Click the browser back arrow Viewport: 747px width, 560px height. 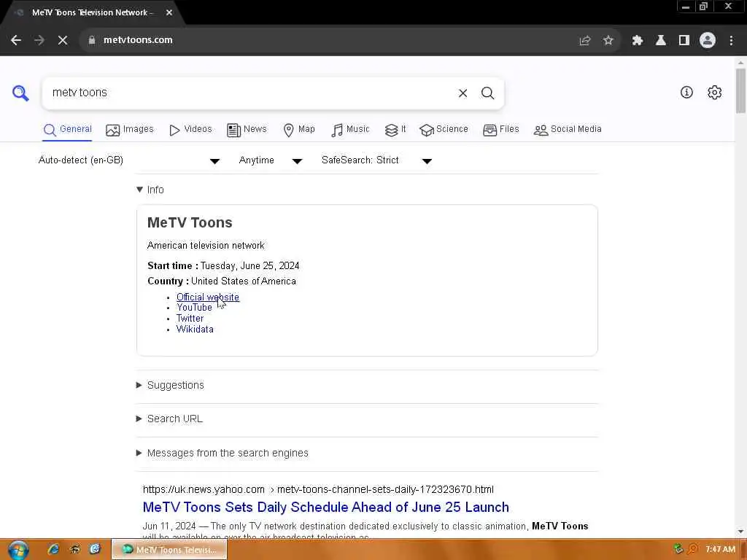point(16,41)
